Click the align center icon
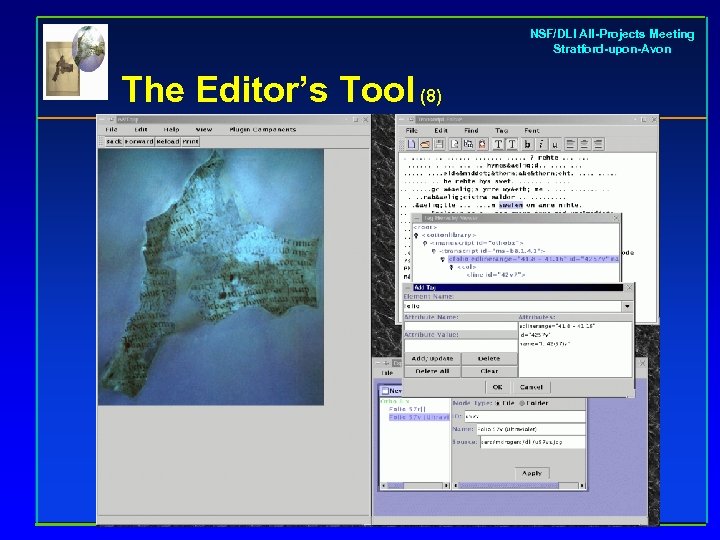Image resolution: width=720 pixels, height=540 pixels. tap(584, 145)
